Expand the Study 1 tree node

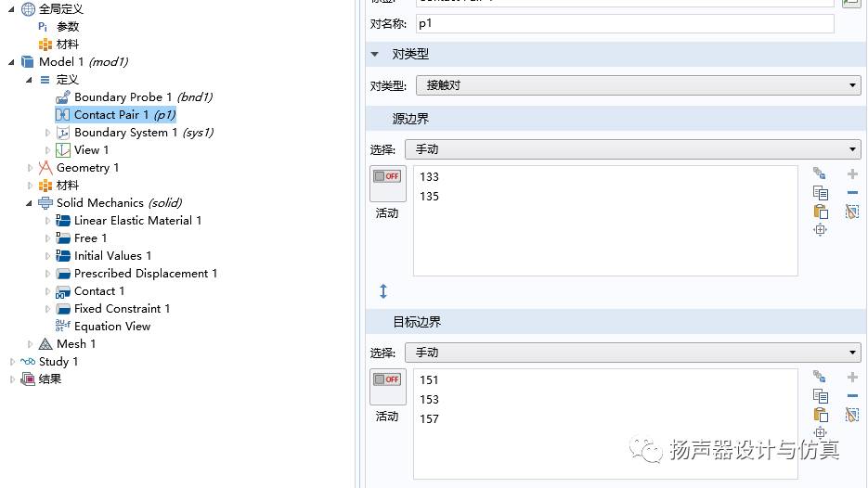[x=12, y=362]
